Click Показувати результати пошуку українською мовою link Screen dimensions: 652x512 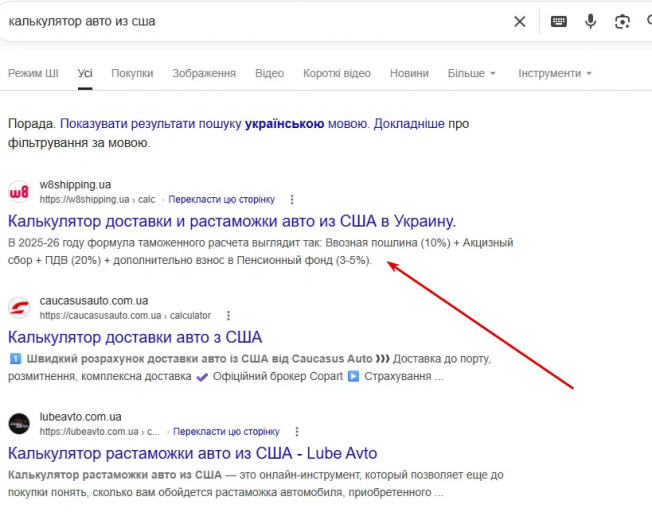tap(214, 124)
